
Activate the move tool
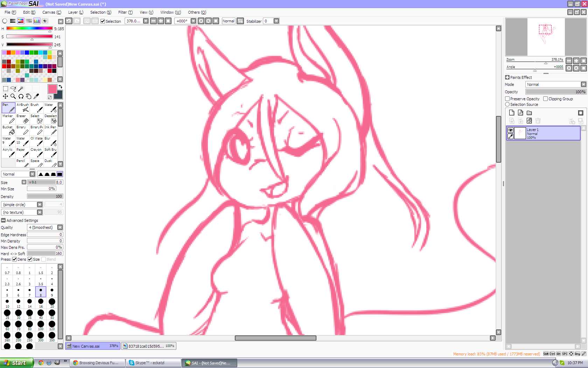pyautogui.click(x=6, y=96)
